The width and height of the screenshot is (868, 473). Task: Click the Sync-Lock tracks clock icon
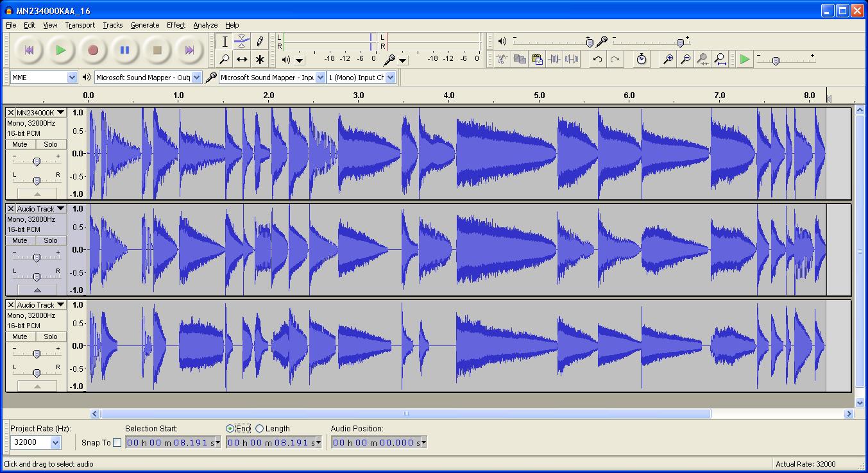(x=642, y=59)
